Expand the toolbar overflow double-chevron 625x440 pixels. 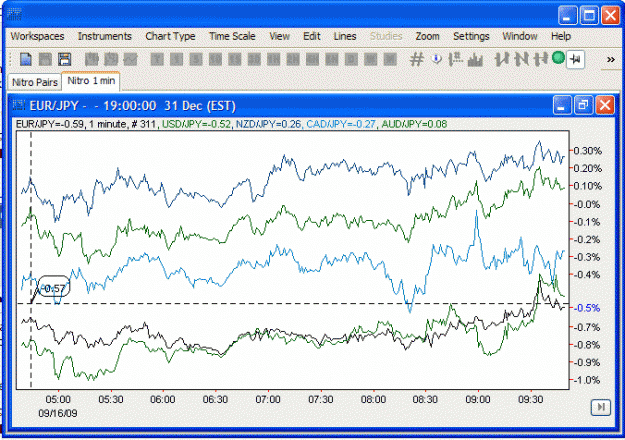(x=611, y=59)
